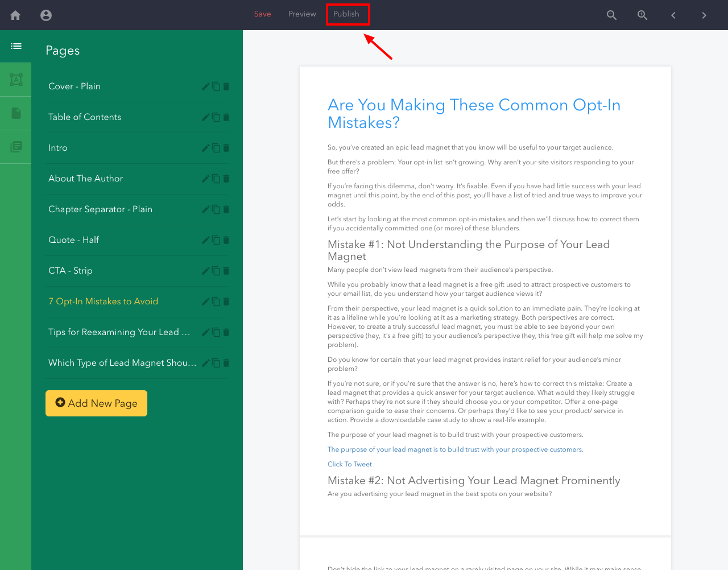The height and width of the screenshot is (570, 728).
Task: Edit the Tips for Reexamining page name
Action: click(206, 332)
